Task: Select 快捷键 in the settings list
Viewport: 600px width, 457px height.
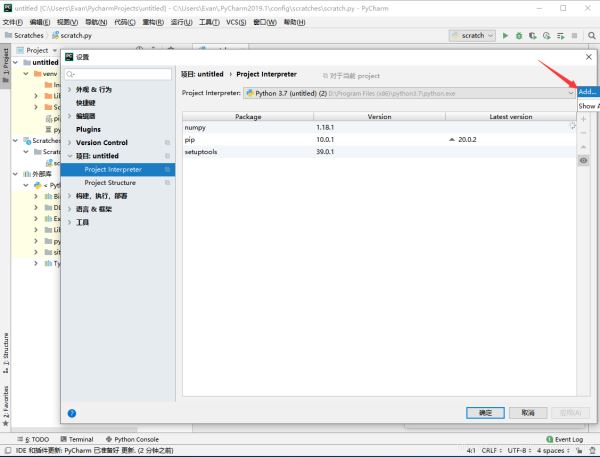Action: (86, 103)
